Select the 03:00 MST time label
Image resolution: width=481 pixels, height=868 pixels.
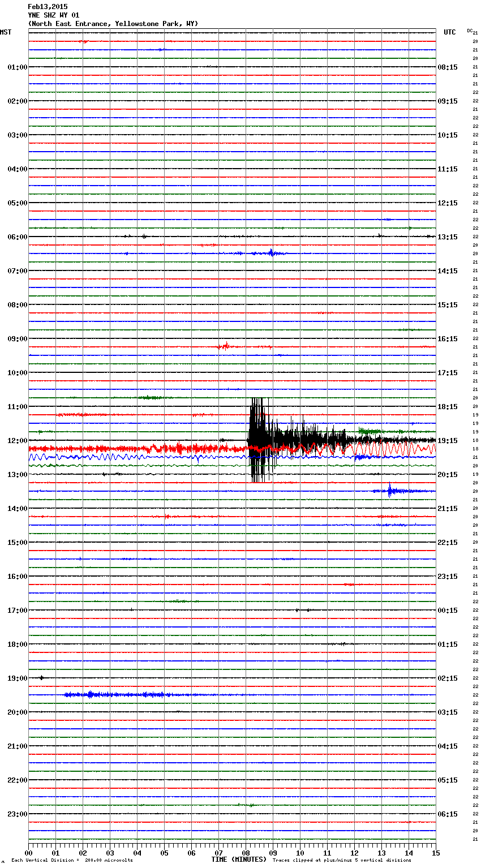[17, 135]
